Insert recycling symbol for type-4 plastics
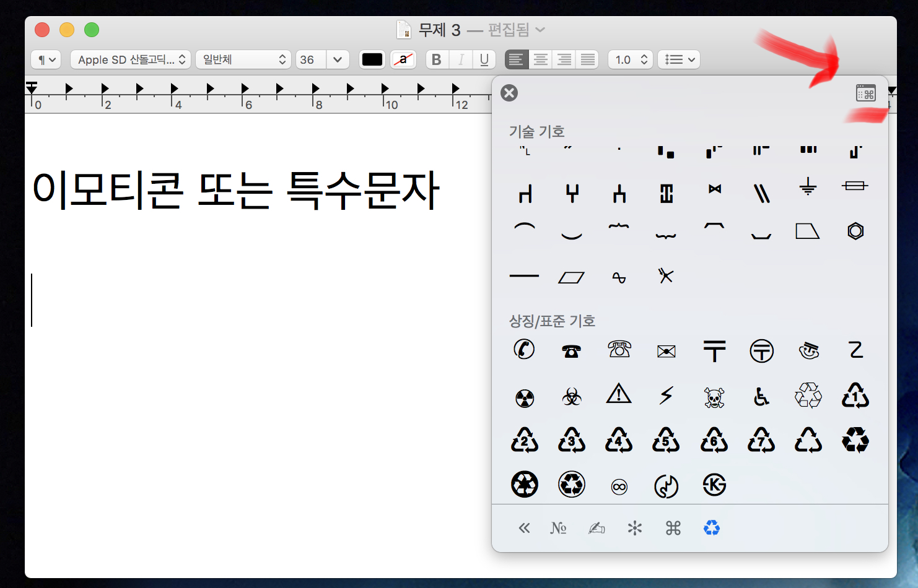This screenshot has height=588, width=918. pyautogui.click(x=619, y=440)
